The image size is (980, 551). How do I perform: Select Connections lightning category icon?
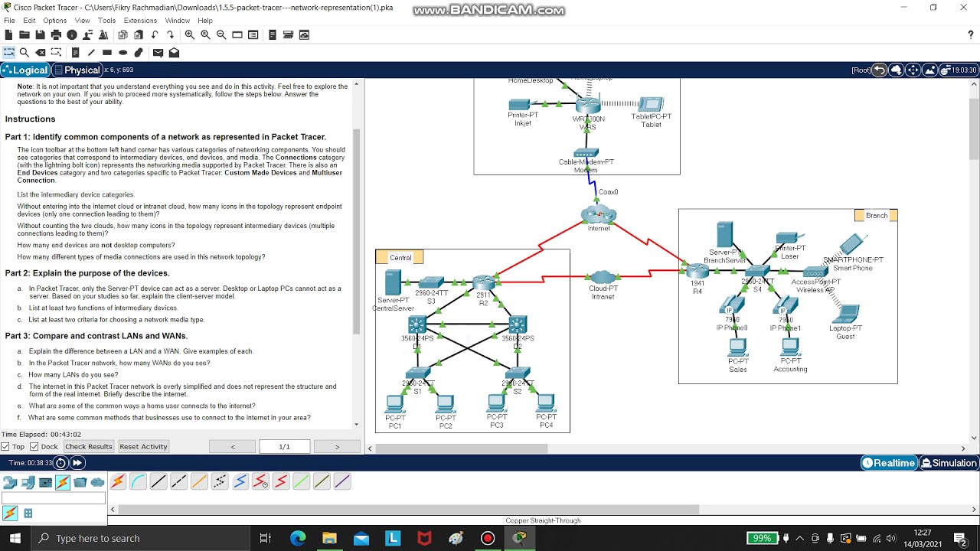coord(63,482)
